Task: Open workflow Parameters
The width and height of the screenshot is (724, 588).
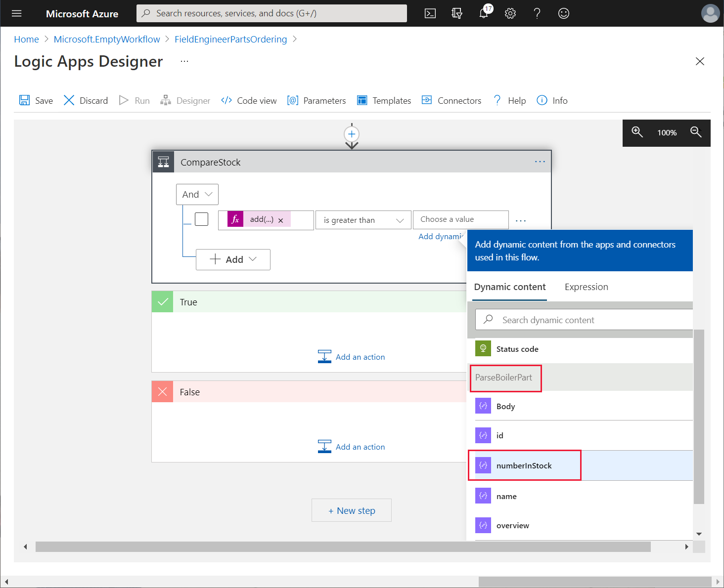Action: [x=317, y=101]
